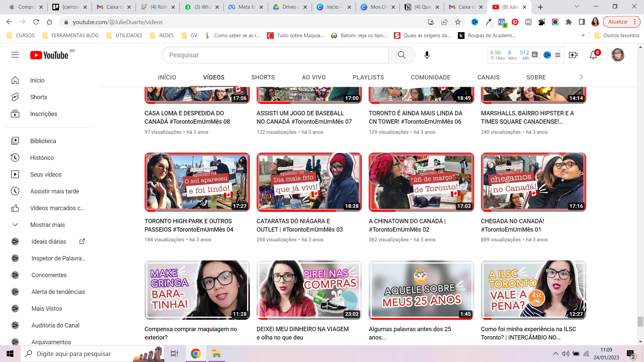Click the Pesquisar search input field

(275, 55)
